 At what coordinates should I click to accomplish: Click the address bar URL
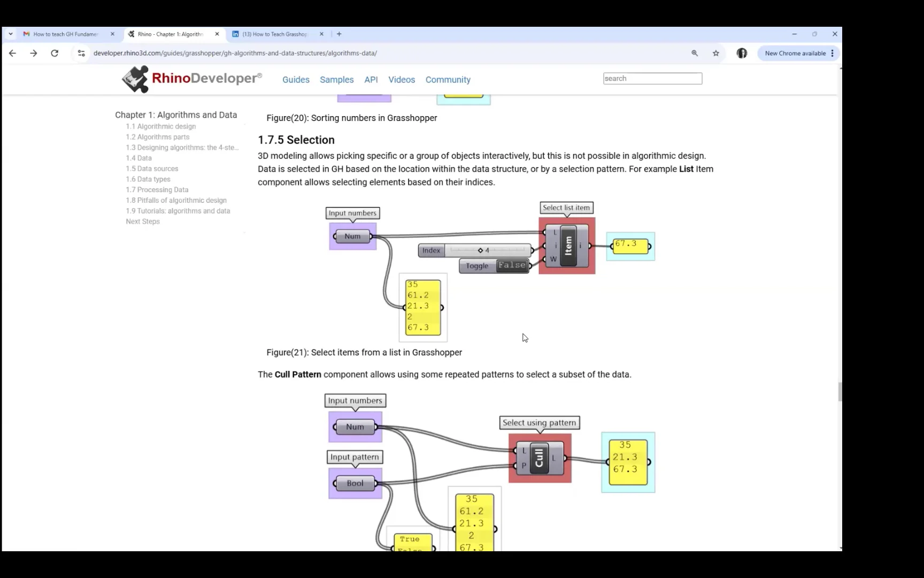pyautogui.click(x=235, y=53)
